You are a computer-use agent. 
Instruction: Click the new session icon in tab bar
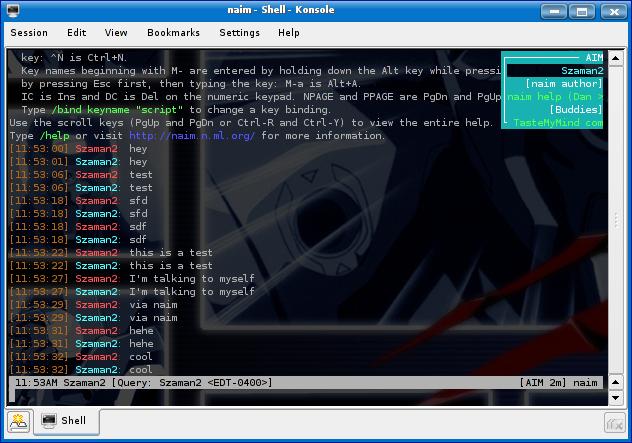pyautogui.click(x=20, y=421)
